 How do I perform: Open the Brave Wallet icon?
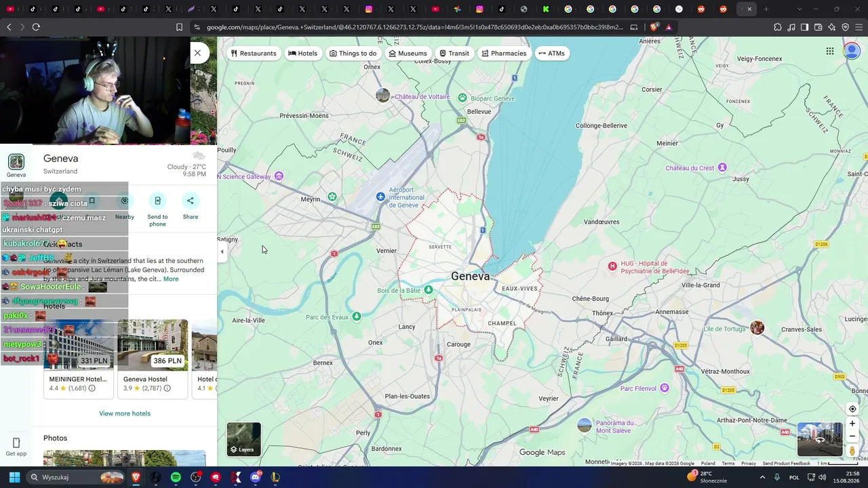coord(818,27)
